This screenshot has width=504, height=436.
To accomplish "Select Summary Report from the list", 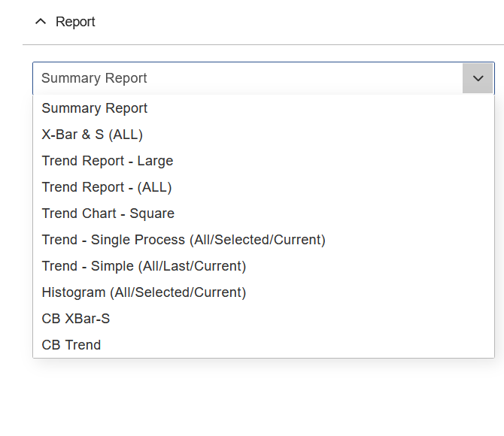I will click(x=95, y=108).
